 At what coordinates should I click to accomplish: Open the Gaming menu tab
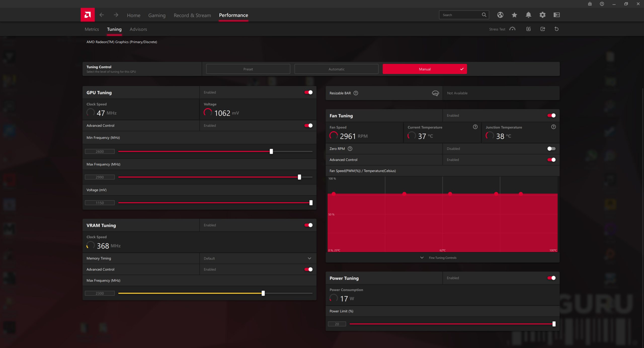[157, 15]
